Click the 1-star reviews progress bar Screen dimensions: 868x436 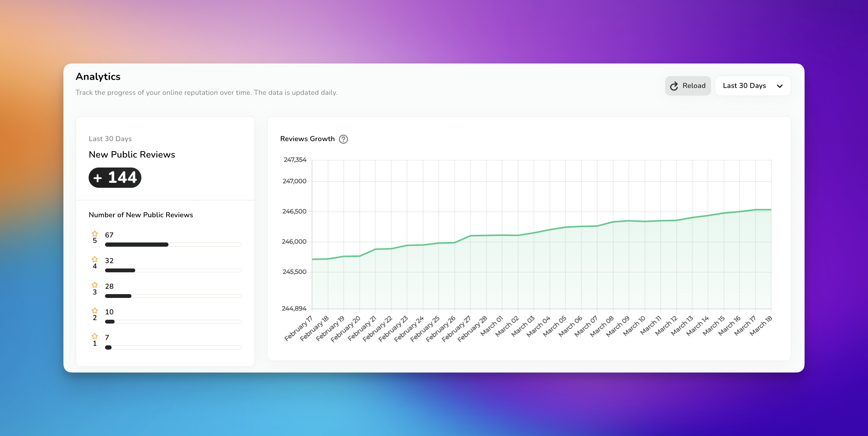pyautogui.click(x=173, y=348)
